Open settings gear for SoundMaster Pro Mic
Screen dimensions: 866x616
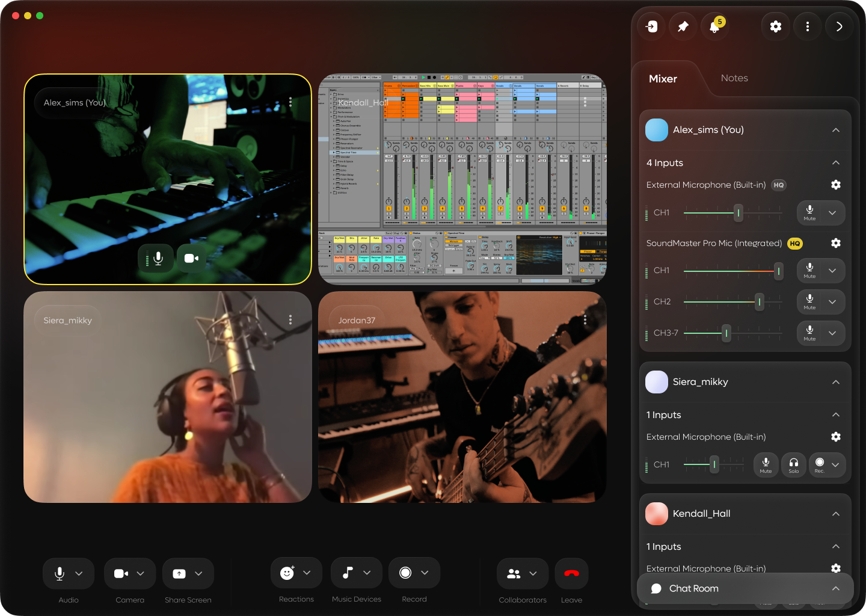(x=836, y=243)
